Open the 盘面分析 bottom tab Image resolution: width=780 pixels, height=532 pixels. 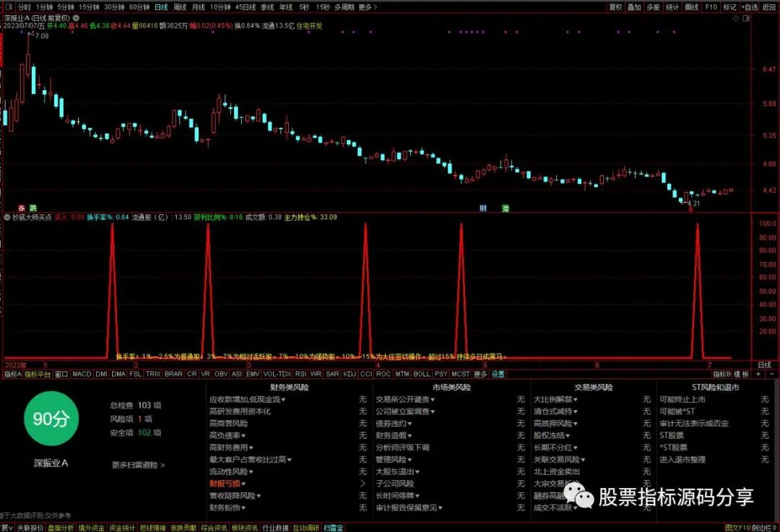(x=61, y=528)
